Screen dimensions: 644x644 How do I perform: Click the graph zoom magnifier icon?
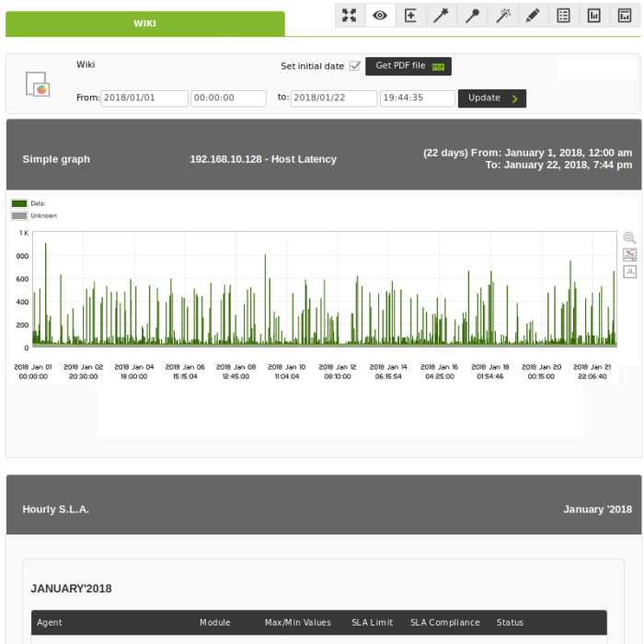click(629, 237)
